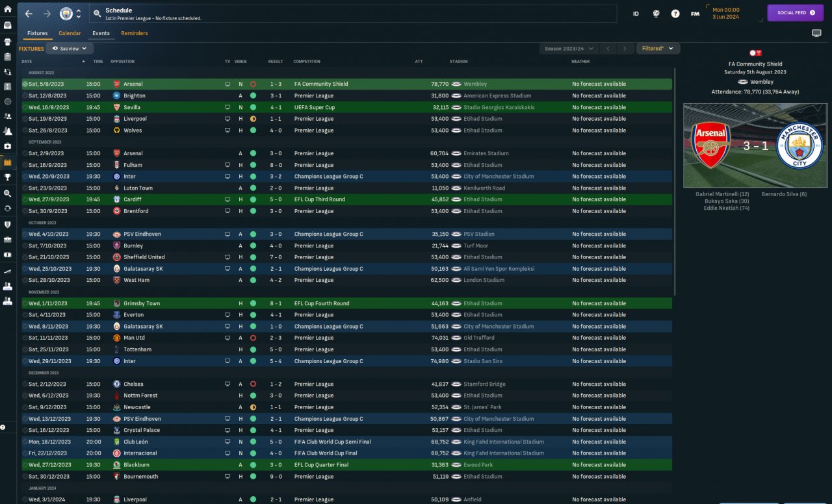Screen dimensions: 832x504
Task: Open the Home section in the sidebar
Action: coord(8,10)
